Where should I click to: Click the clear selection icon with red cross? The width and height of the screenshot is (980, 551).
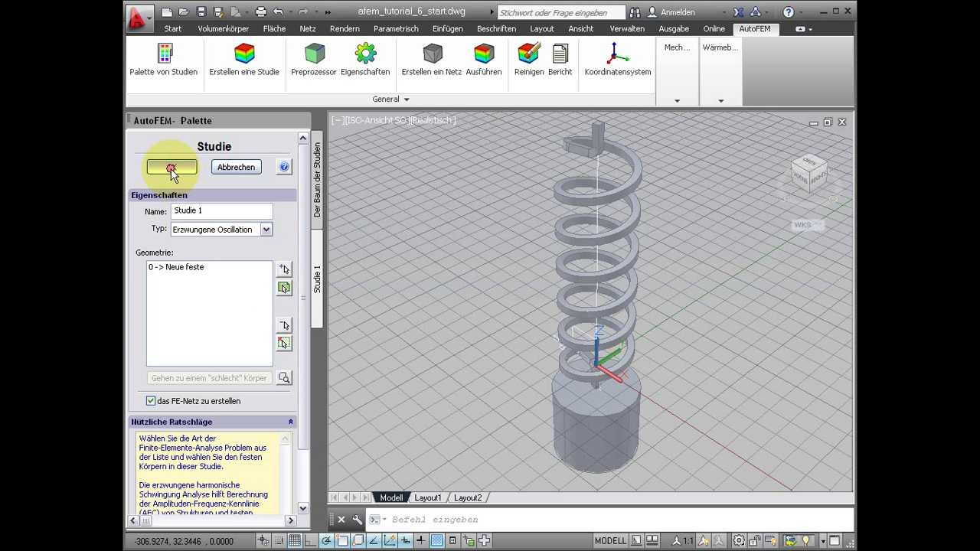[284, 344]
